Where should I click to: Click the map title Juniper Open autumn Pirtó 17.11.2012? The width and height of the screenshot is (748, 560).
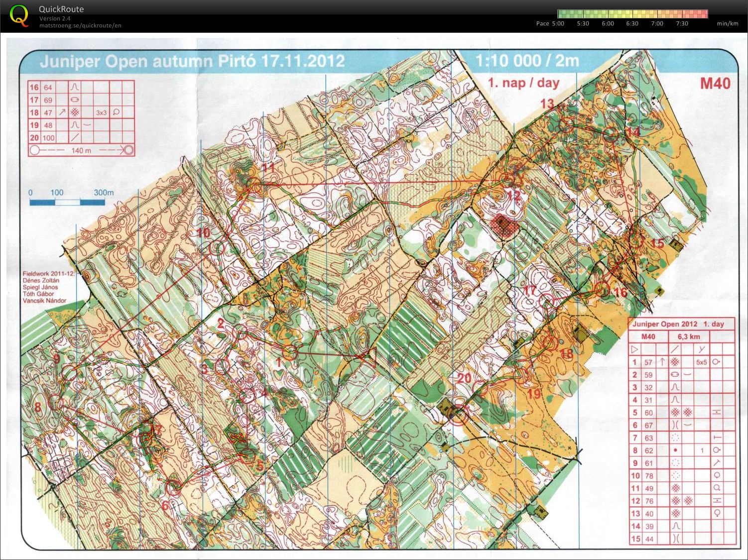192,61
